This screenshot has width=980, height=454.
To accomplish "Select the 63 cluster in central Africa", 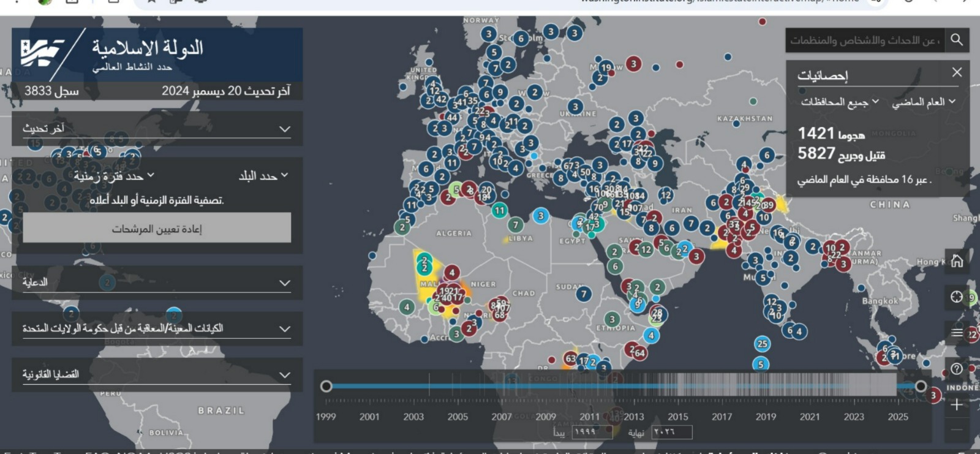I will (x=570, y=358).
